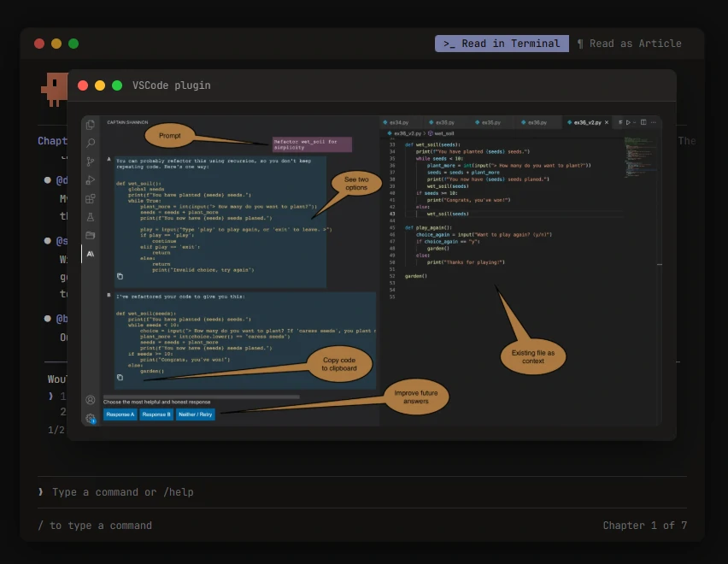Screen dimensions: 728x564
Task: Click the 'def play_again():' code line
Action: pos(428,228)
